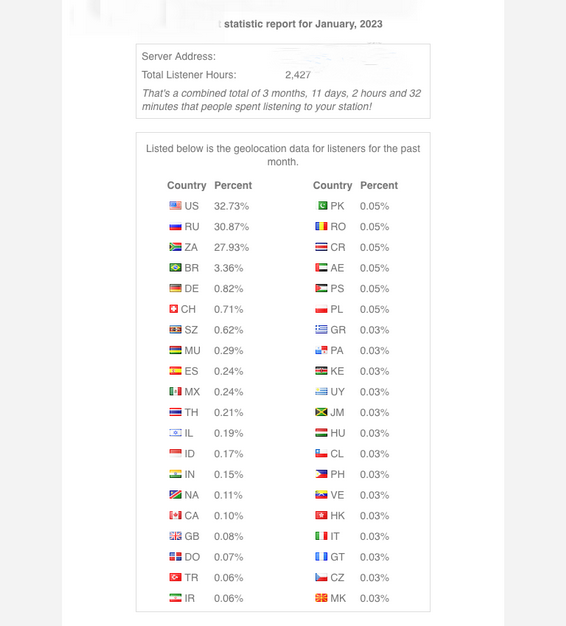
Task: Select the 32.73% value for US
Action: [x=231, y=206]
